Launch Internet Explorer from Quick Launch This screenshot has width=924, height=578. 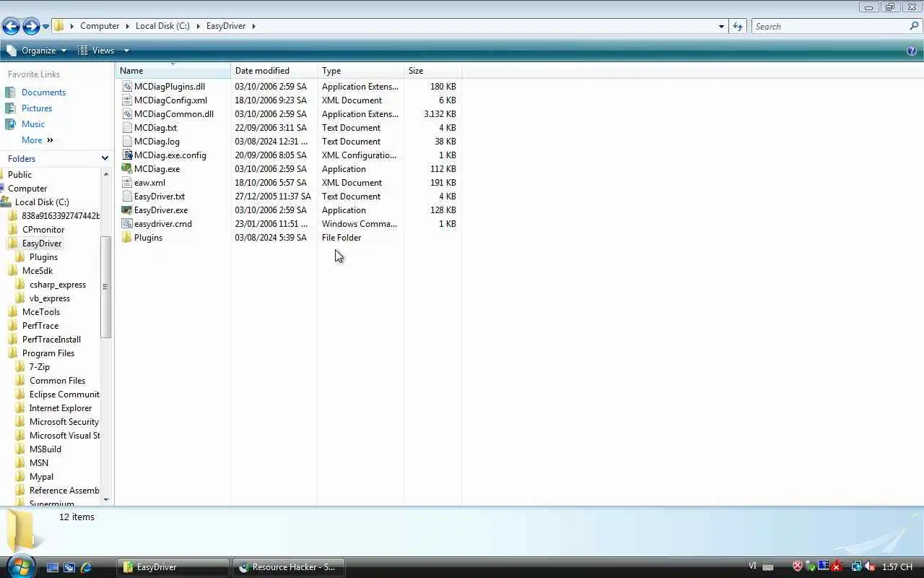pos(86,568)
